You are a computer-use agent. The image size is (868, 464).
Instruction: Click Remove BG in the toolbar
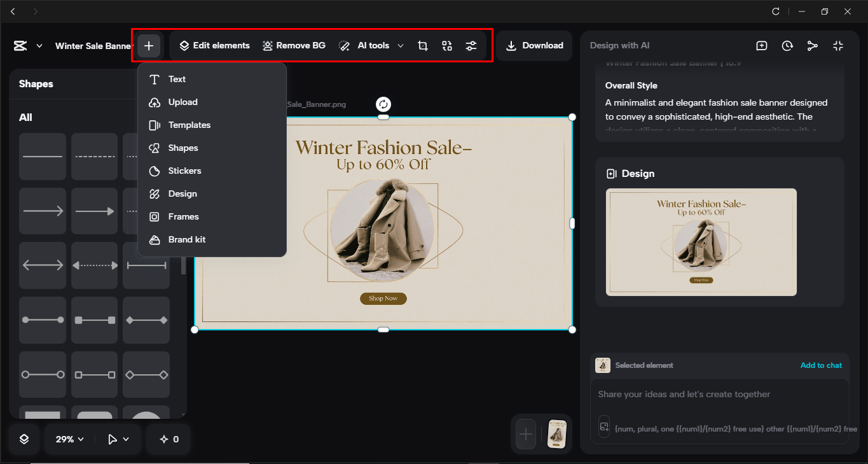(294, 45)
